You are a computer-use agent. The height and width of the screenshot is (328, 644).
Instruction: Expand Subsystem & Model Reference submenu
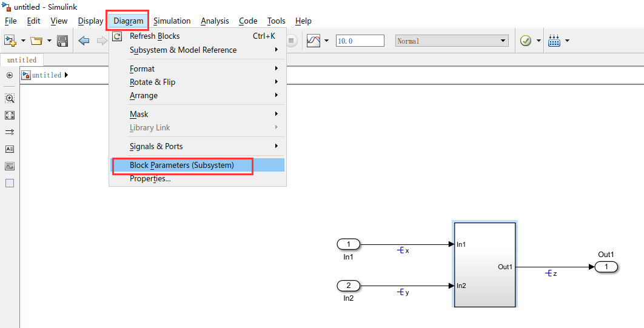click(196, 50)
